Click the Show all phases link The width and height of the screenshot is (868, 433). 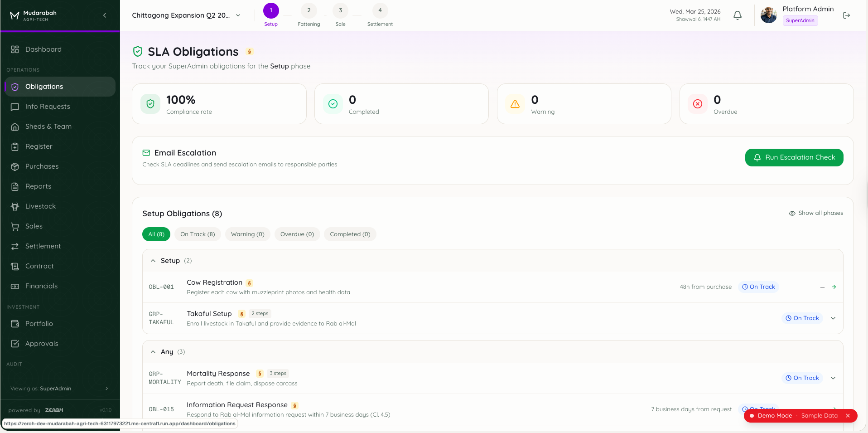[815, 213]
